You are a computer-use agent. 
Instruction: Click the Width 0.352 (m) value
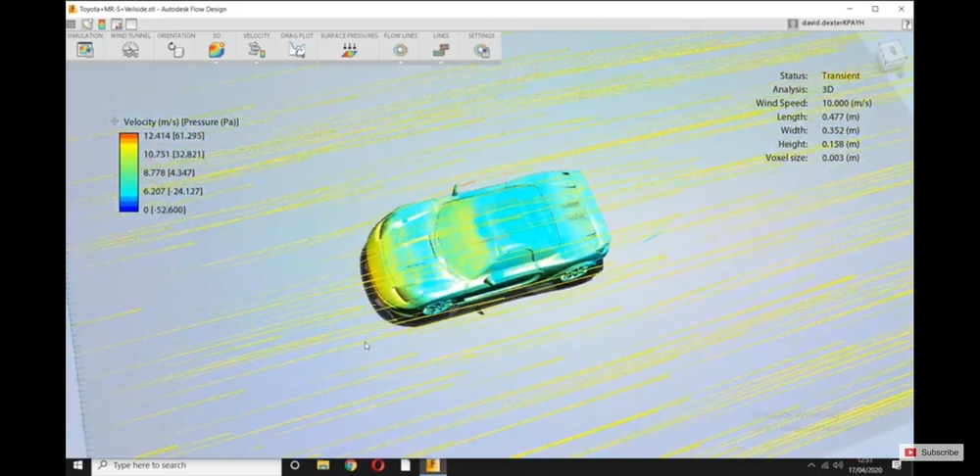pyautogui.click(x=841, y=130)
